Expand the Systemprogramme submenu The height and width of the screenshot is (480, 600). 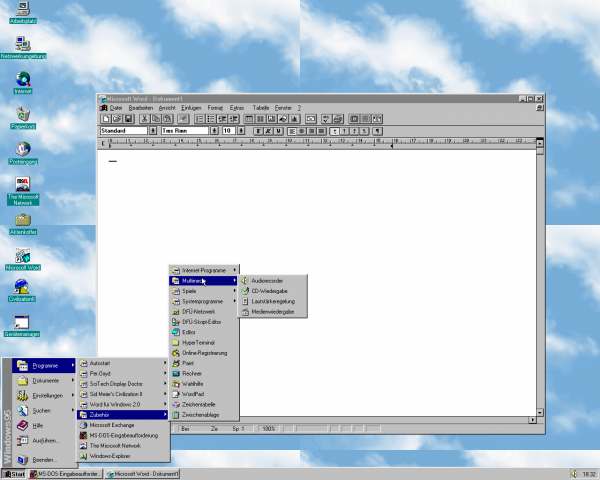coord(204,301)
